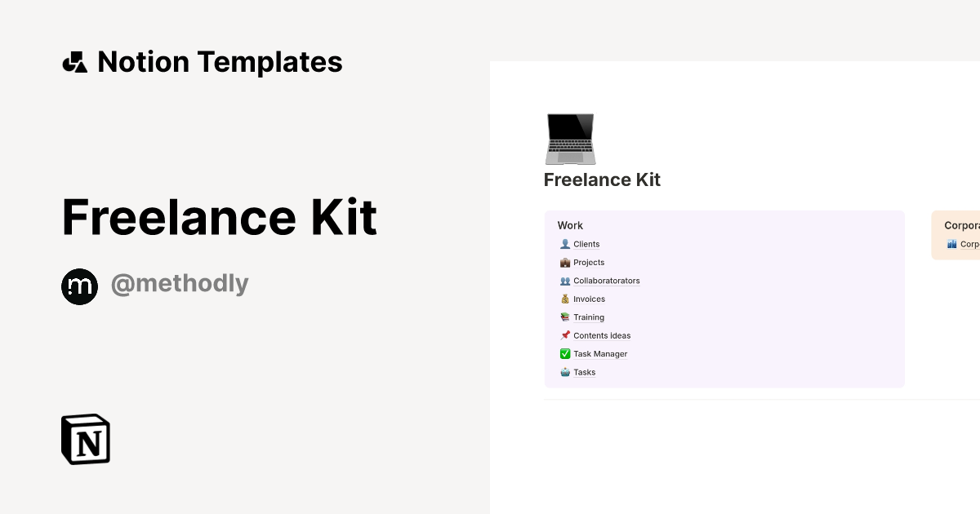Click the @methodly avatar circle
The width and height of the screenshot is (980, 514).
tap(79, 286)
